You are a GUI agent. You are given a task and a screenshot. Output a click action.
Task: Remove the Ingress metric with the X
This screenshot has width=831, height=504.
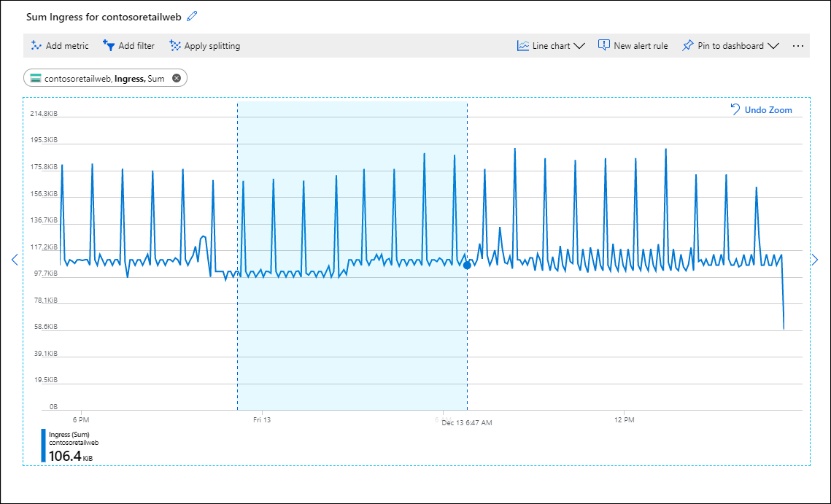176,77
